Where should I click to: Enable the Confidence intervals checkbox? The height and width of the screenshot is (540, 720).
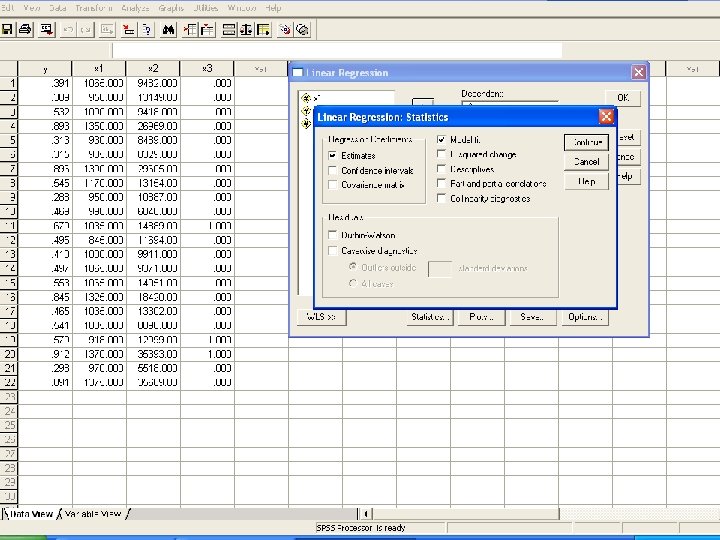click(333, 171)
